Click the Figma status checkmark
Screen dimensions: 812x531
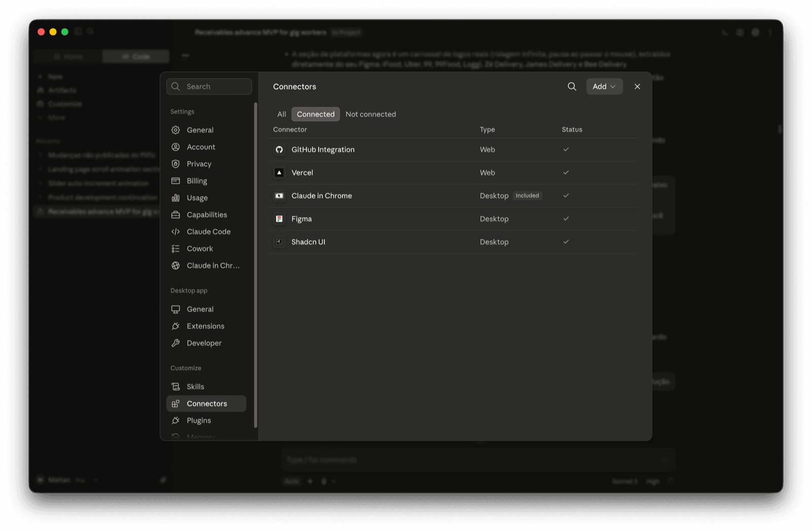566,219
